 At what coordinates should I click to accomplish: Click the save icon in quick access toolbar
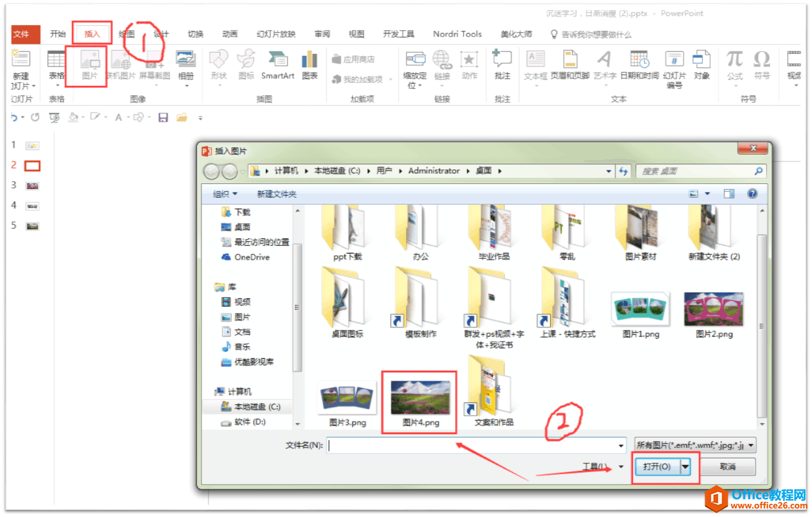pyautogui.click(x=163, y=117)
